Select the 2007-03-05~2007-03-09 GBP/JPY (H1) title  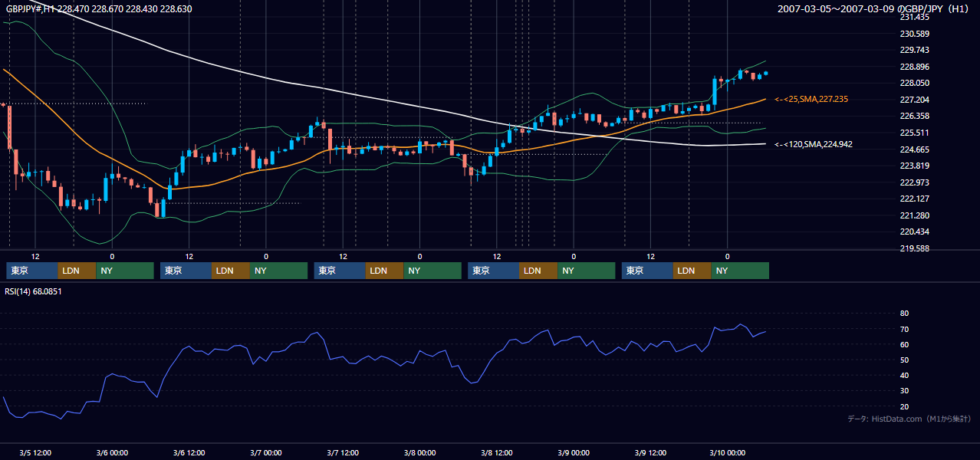(x=874, y=9)
